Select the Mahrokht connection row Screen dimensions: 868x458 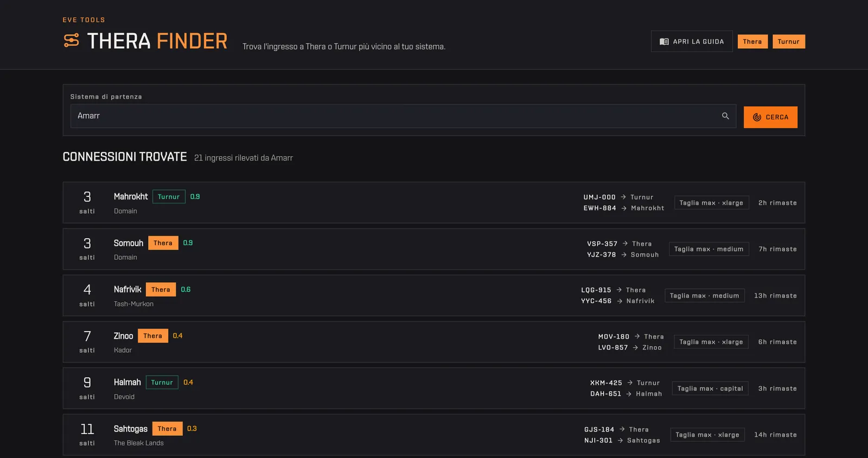(x=434, y=202)
